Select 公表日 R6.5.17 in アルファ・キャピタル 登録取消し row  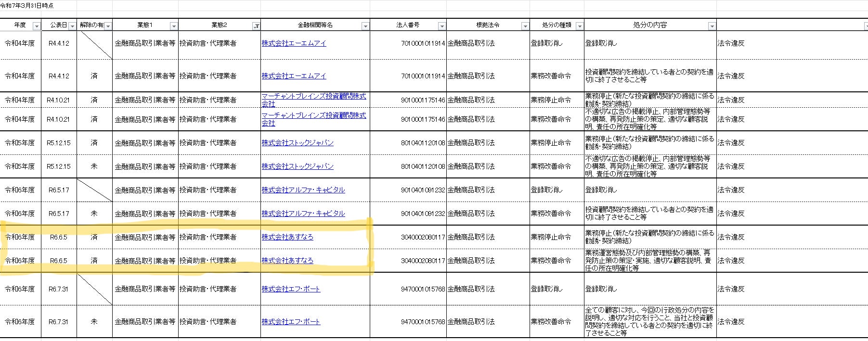59,190
